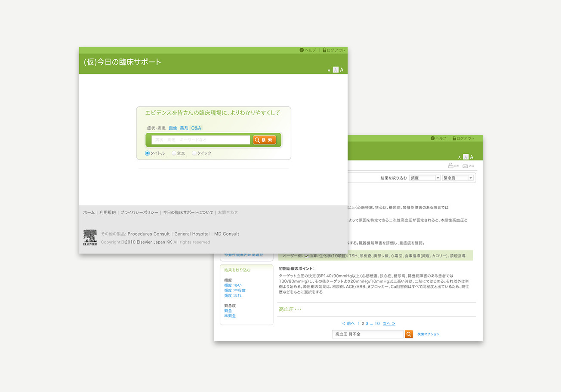Go to results page 10

click(x=377, y=323)
